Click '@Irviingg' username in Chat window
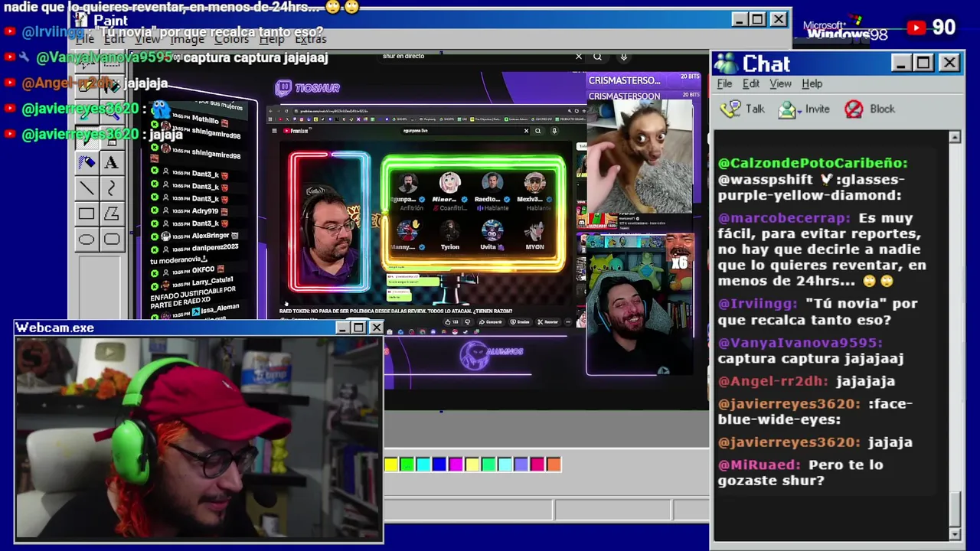The height and width of the screenshot is (551, 980). click(758, 304)
